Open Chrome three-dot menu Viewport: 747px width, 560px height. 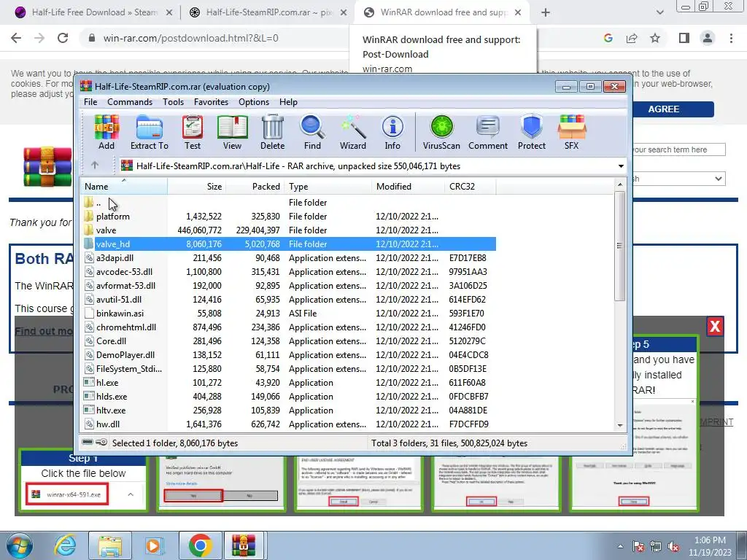pyautogui.click(x=731, y=38)
